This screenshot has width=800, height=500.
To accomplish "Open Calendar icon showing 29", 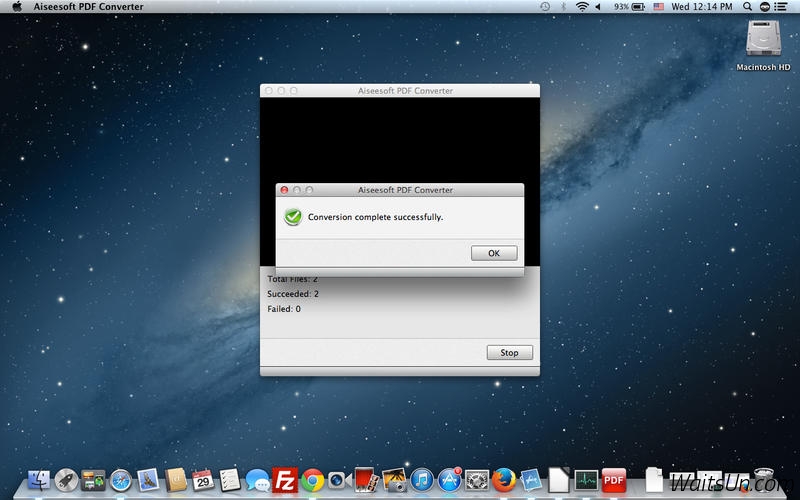I will tap(203, 481).
